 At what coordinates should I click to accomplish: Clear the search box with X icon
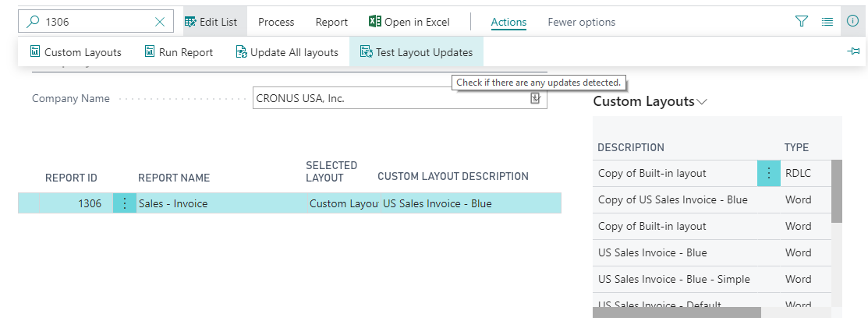[x=160, y=22]
